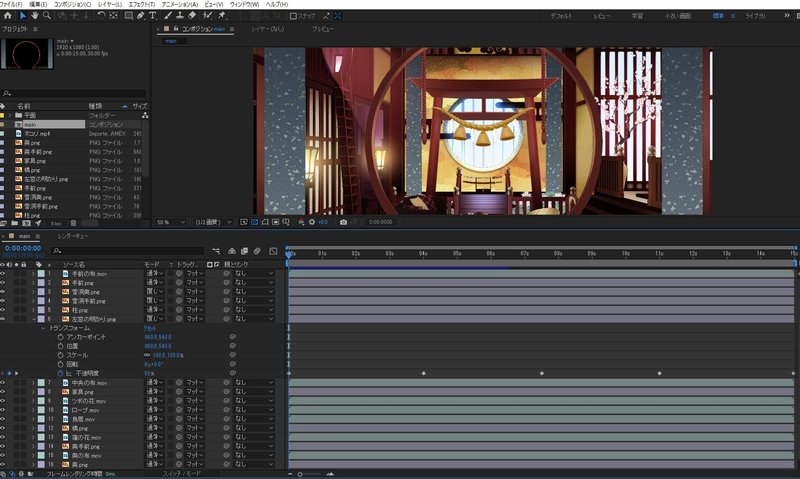Open the 50% magnification dropdown in viewer
The image size is (800, 479).
tap(170, 222)
